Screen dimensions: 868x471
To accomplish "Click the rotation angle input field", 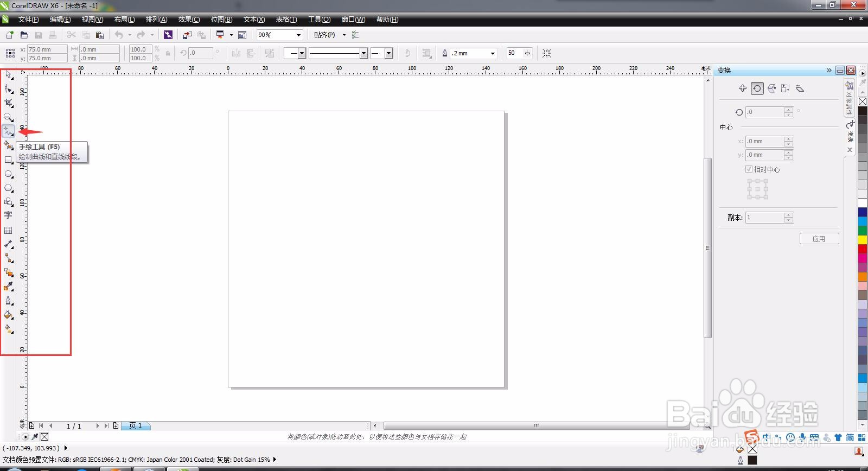I will click(x=765, y=112).
